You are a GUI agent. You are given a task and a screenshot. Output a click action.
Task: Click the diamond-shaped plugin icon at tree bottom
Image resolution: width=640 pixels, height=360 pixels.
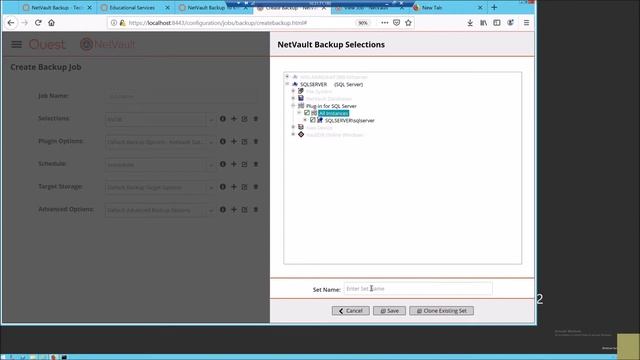pyautogui.click(x=301, y=134)
